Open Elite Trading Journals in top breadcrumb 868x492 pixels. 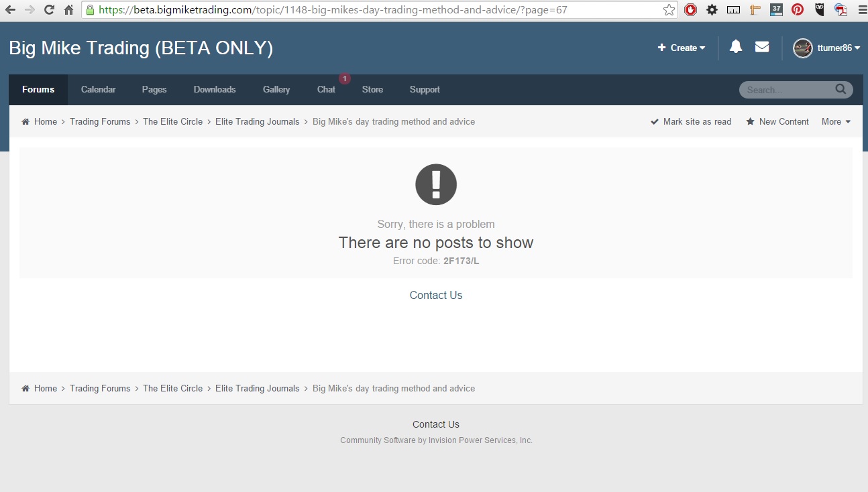coord(258,122)
